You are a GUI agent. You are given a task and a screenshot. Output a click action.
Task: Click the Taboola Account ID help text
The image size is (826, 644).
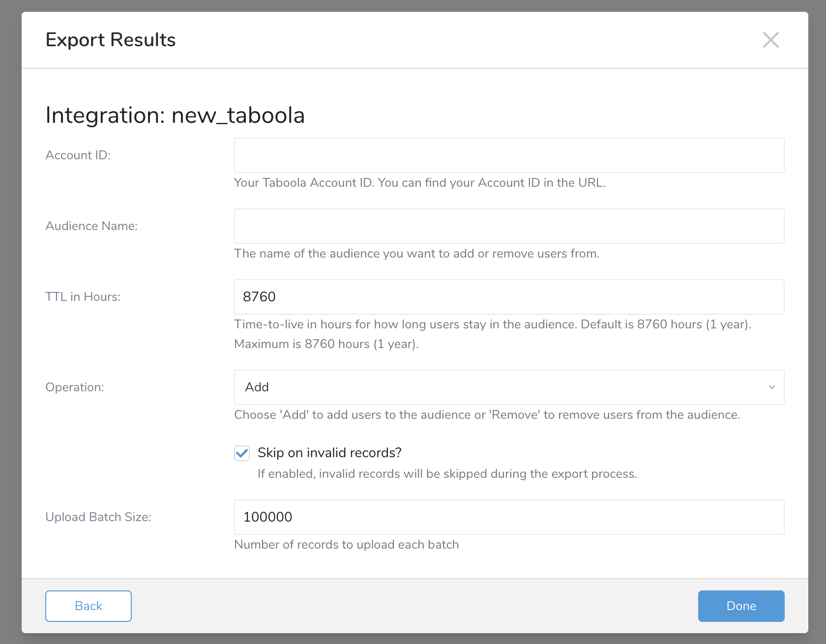click(x=419, y=183)
